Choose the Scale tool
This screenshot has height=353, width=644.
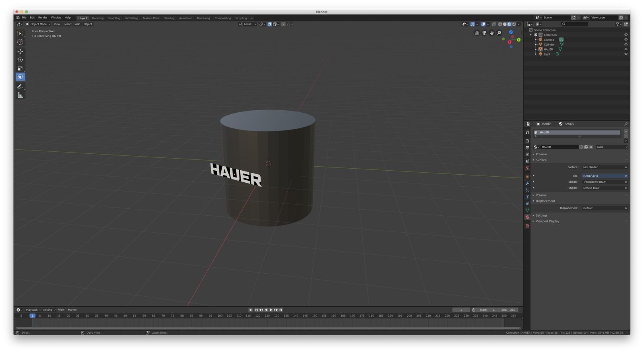click(x=20, y=68)
